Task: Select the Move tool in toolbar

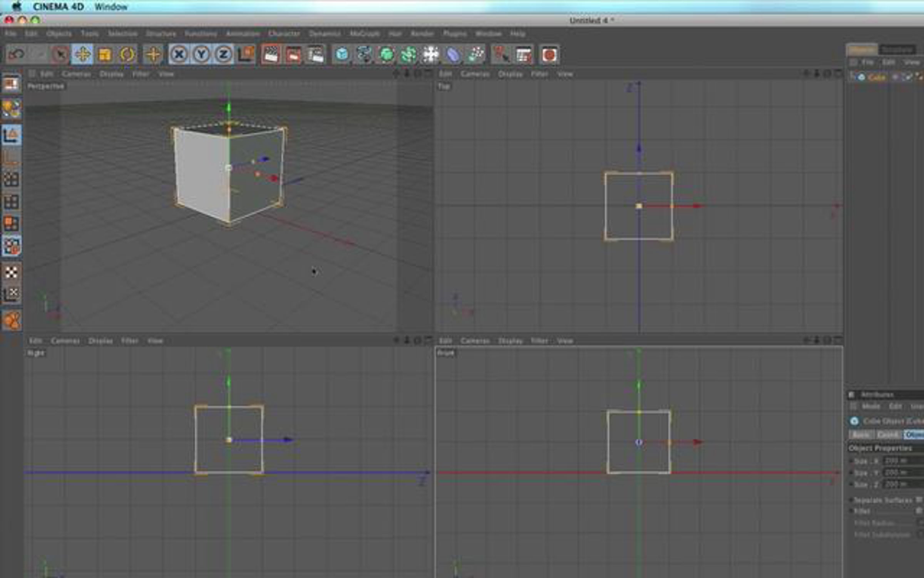Action: pos(82,54)
